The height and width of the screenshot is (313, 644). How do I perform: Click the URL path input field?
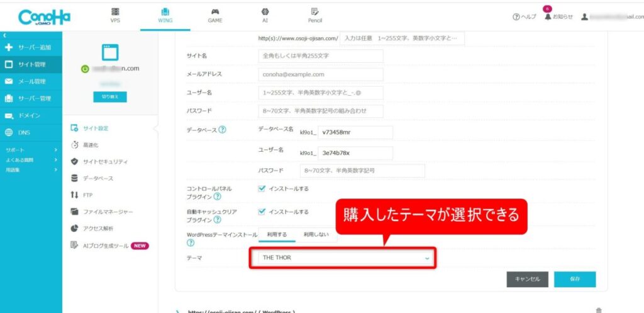[402, 38]
